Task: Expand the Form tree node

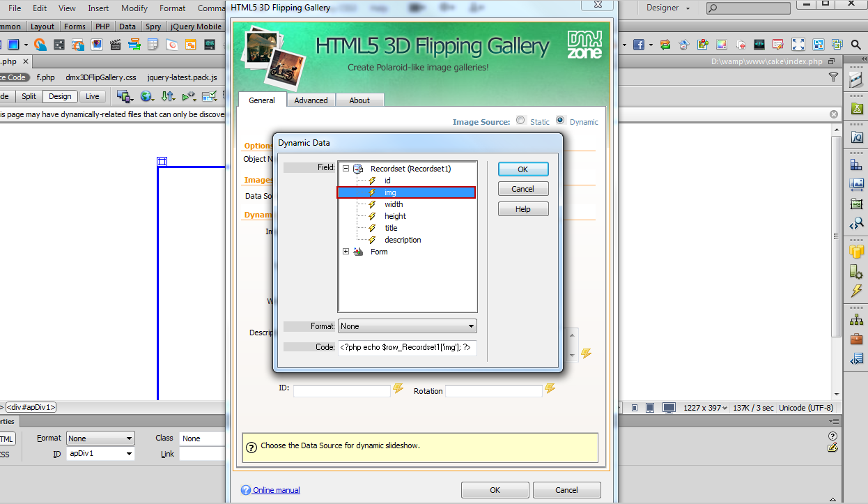Action: 346,252
